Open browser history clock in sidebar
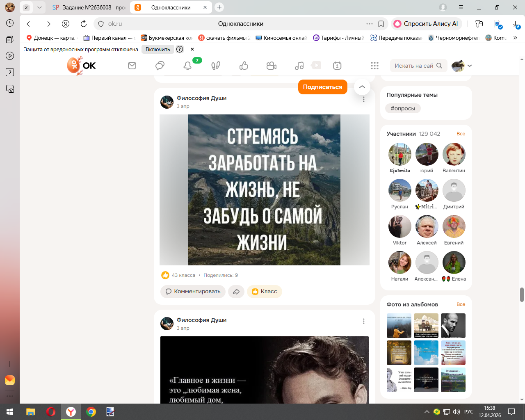The height and width of the screenshot is (420, 525). click(10, 23)
